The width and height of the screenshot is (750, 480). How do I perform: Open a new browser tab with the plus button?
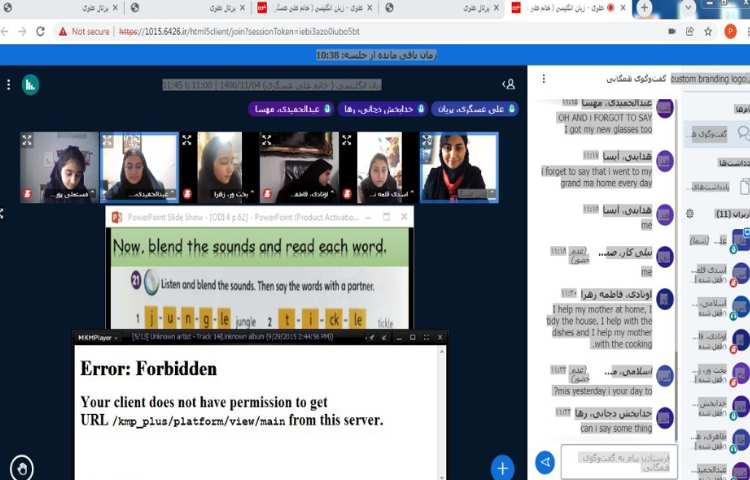pyautogui.click(x=644, y=8)
